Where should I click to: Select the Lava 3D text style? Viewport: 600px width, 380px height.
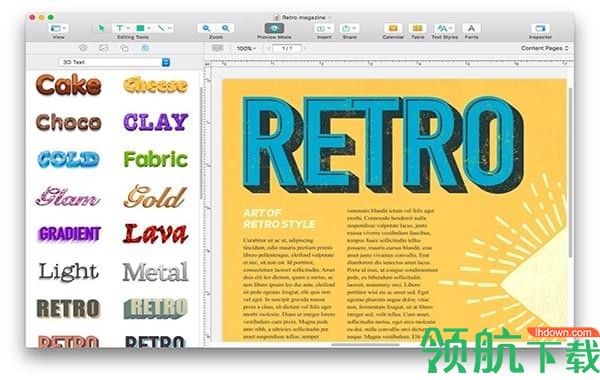click(155, 233)
